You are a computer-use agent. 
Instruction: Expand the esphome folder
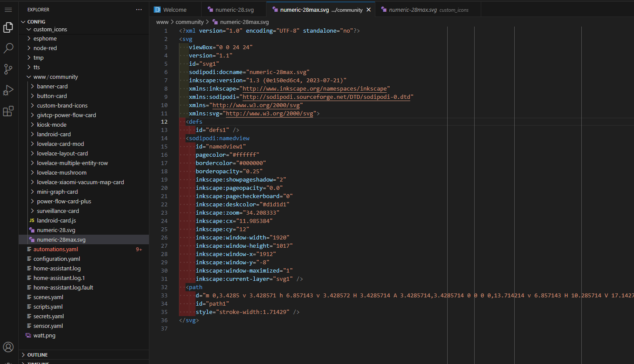pos(45,39)
